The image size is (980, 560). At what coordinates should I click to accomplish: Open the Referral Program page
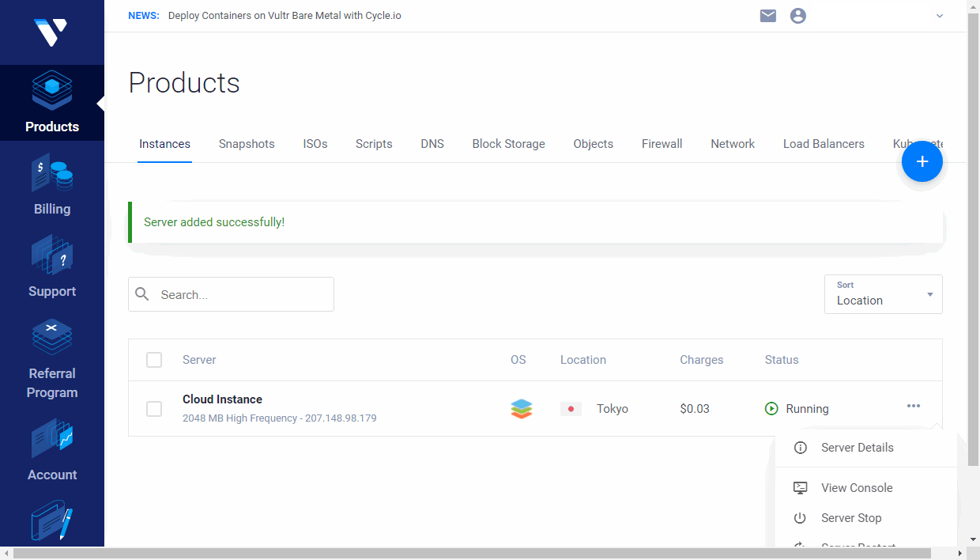pos(51,354)
